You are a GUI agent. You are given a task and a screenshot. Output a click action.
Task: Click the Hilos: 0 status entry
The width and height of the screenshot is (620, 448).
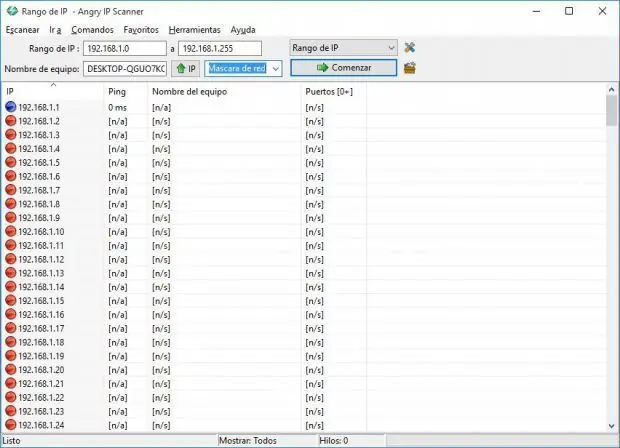334,440
